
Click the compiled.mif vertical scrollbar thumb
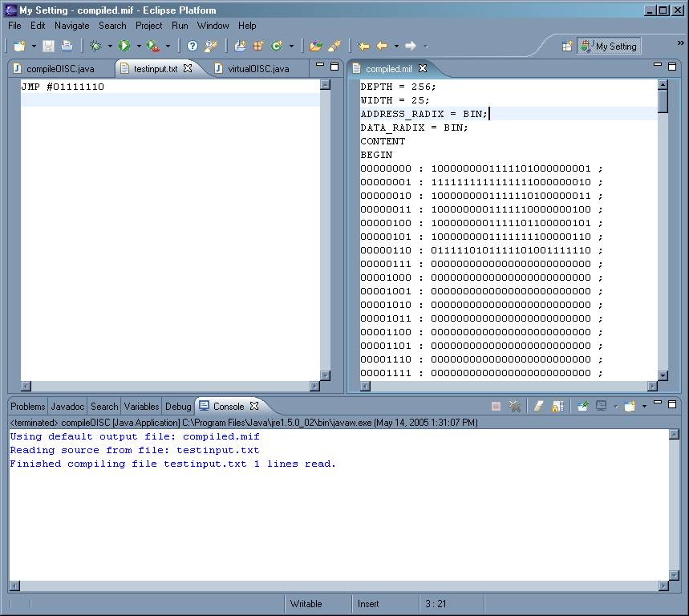point(663,102)
